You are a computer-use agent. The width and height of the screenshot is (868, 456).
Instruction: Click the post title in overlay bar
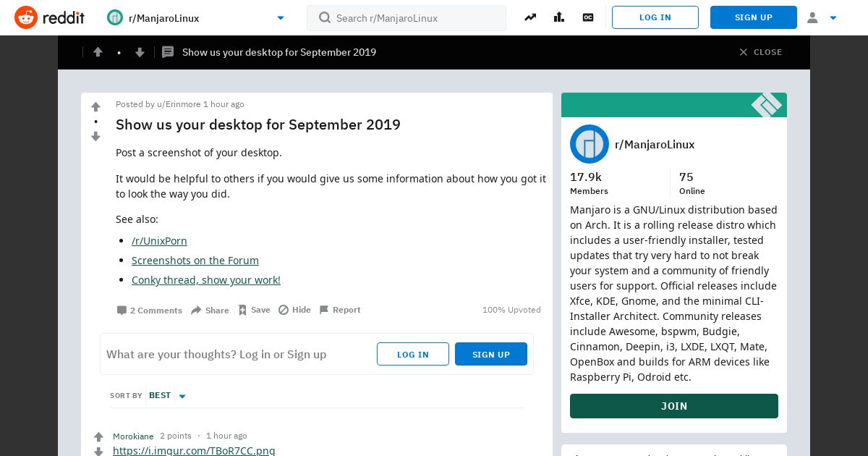pyautogui.click(x=279, y=52)
